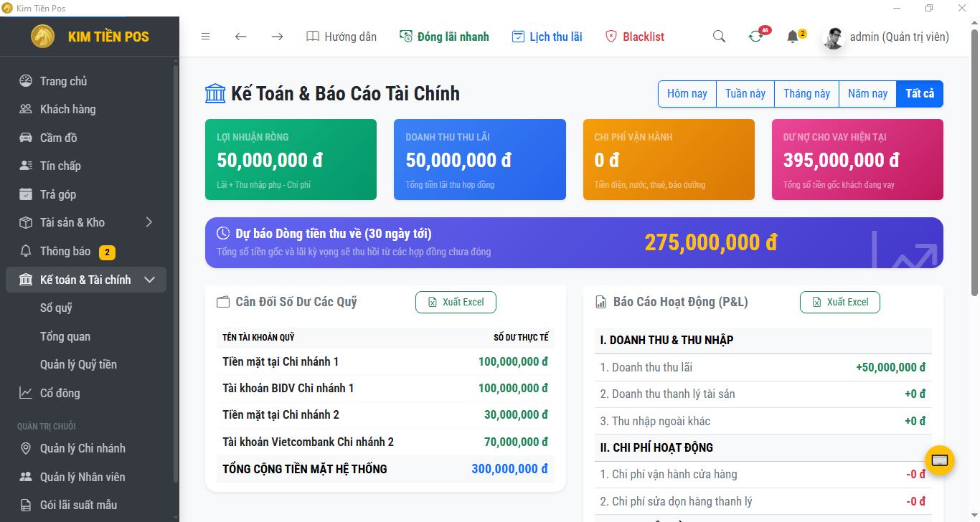Click 1. Chi phí vận hành cửa hàng row
The image size is (980, 522).
coord(763,474)
